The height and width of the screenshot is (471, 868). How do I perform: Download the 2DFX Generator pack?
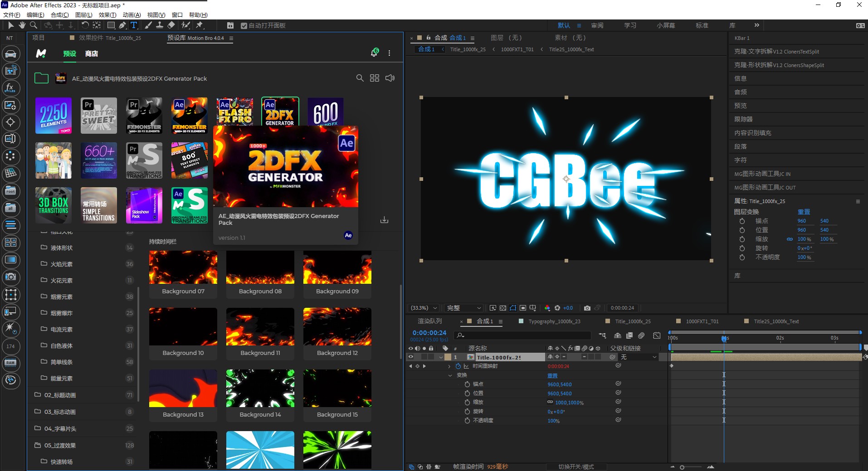pos(384,220)
